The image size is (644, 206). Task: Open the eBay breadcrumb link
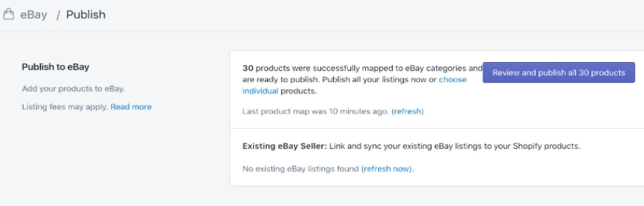click(34, 15)
